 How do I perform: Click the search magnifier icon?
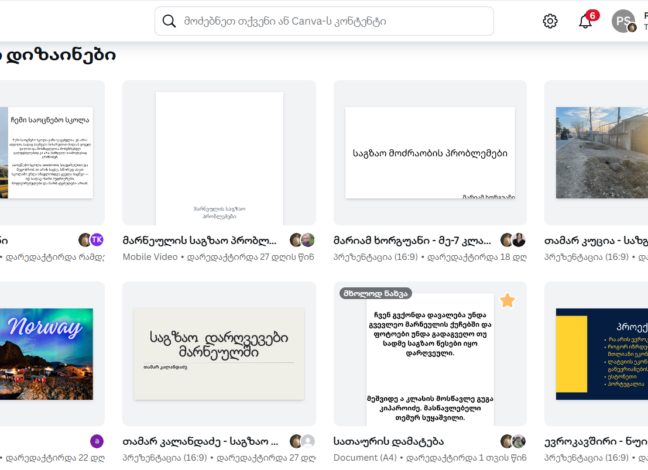[x=169, y=21]
